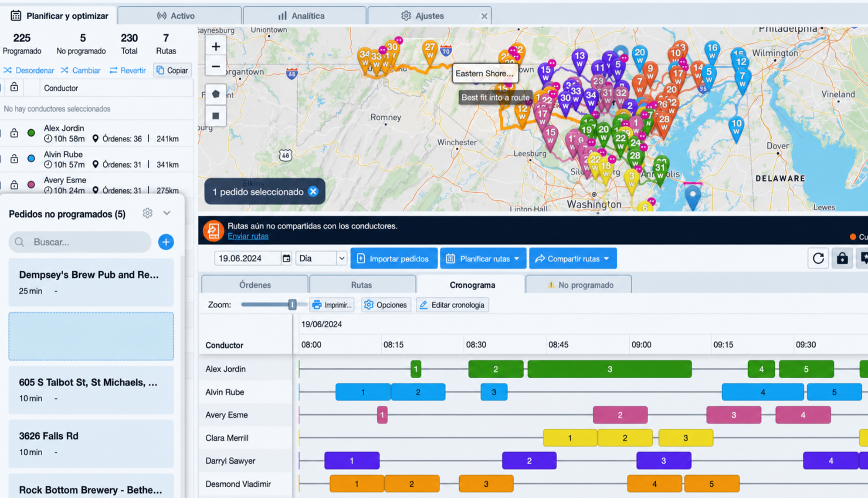Image resolution: width=868 pixels, height=498 pixels.
Task: Open calendar picker beside date 19.06.2024
Action: click(x=286, y=259)
